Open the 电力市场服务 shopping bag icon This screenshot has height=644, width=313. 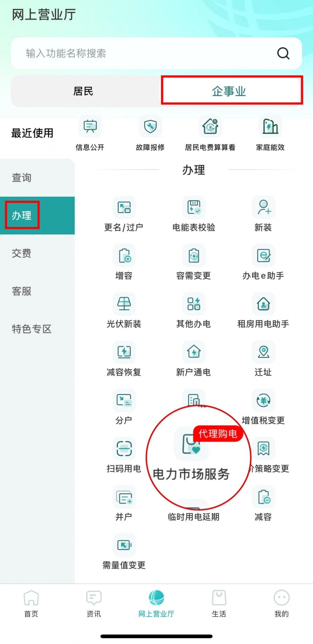(x=191, y=444)
